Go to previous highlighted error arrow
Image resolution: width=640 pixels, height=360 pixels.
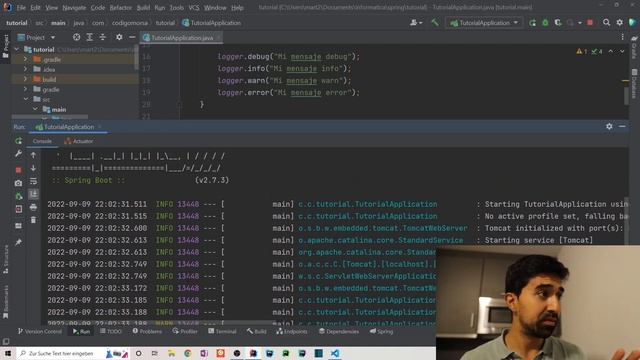coord(611,51)
